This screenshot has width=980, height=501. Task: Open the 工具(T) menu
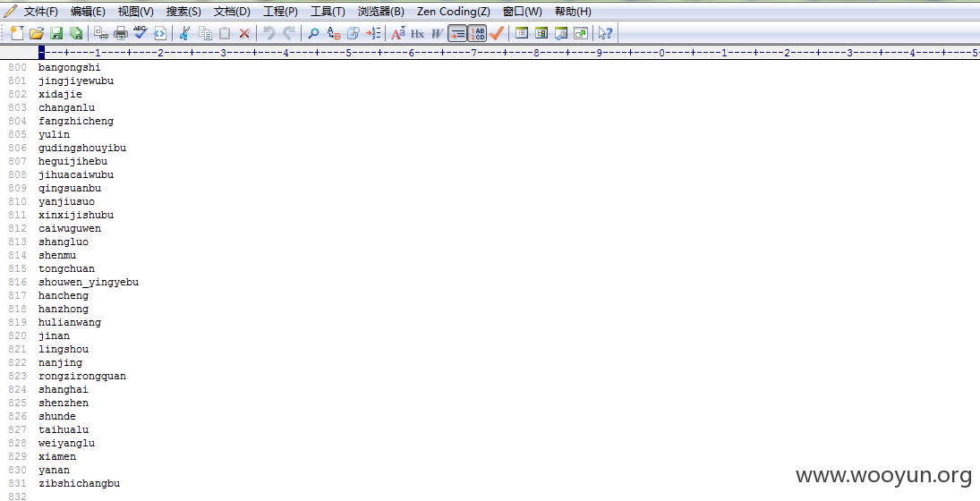pyautogui.click(x=328, y=12)
